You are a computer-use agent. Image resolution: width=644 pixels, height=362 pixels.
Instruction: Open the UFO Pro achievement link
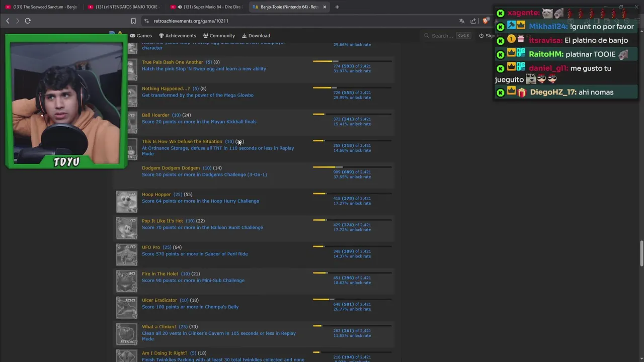(151, 247)
